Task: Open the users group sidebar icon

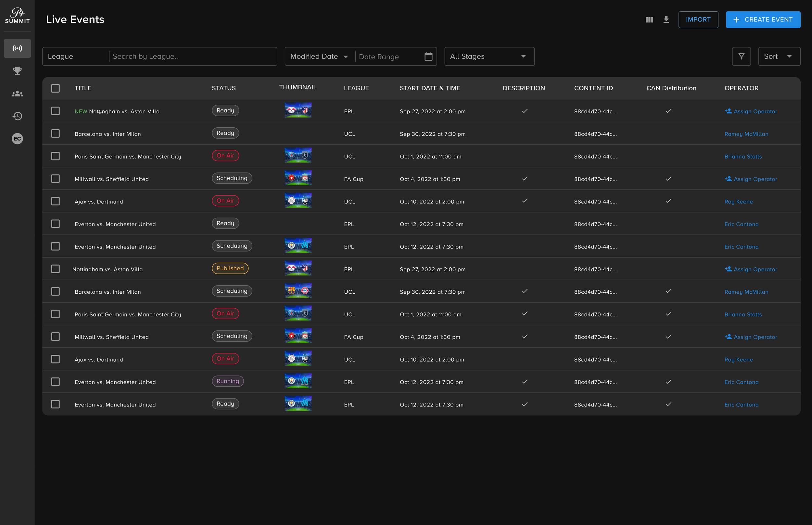Action: (17, 94)
